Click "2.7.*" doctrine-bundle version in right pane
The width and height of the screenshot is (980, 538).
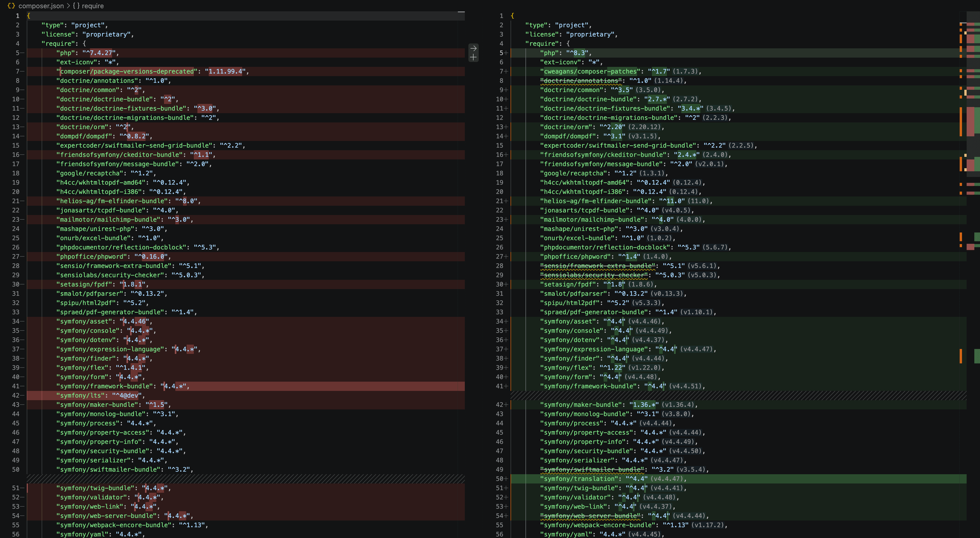click(657, 99)
